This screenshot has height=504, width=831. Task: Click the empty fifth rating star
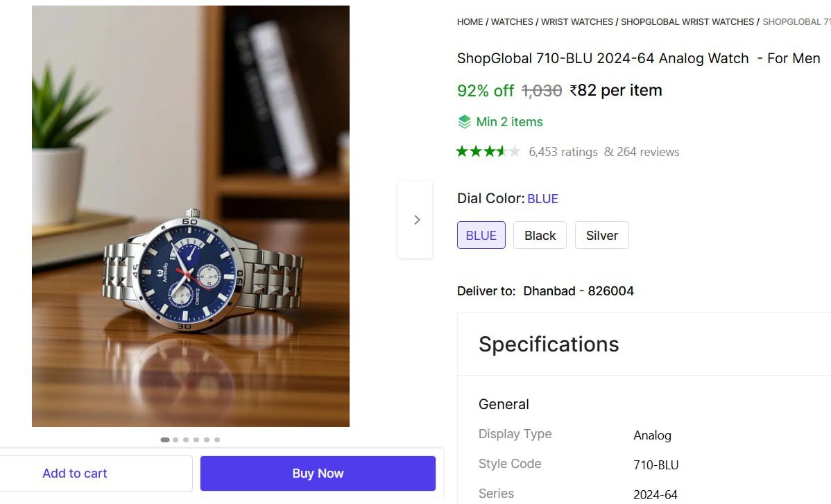point(515,150)
